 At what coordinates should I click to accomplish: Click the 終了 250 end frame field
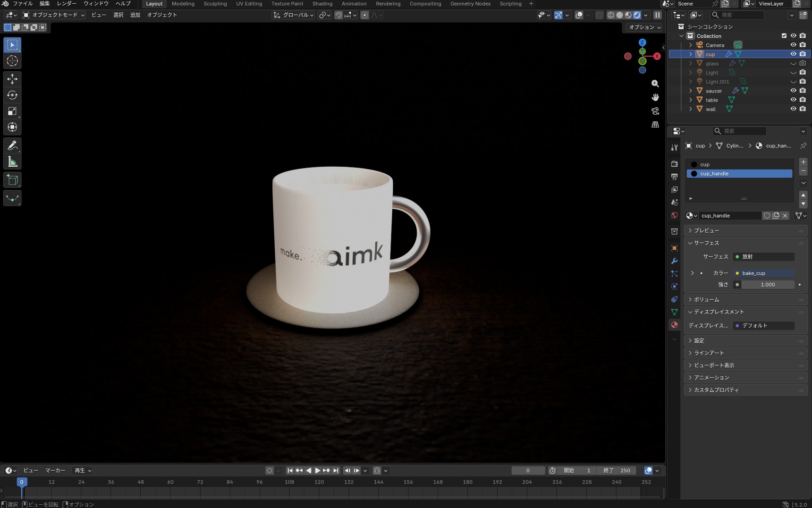pyautogui.click(x=617, y=471)
